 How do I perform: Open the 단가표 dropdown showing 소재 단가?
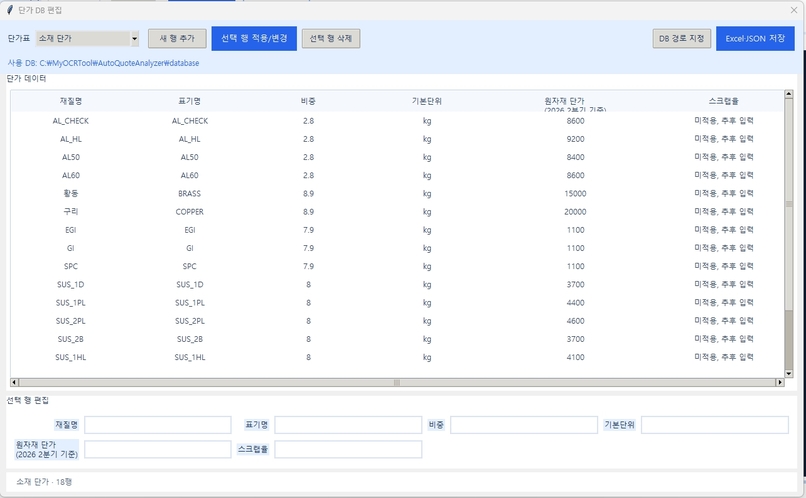click(87, 39)
